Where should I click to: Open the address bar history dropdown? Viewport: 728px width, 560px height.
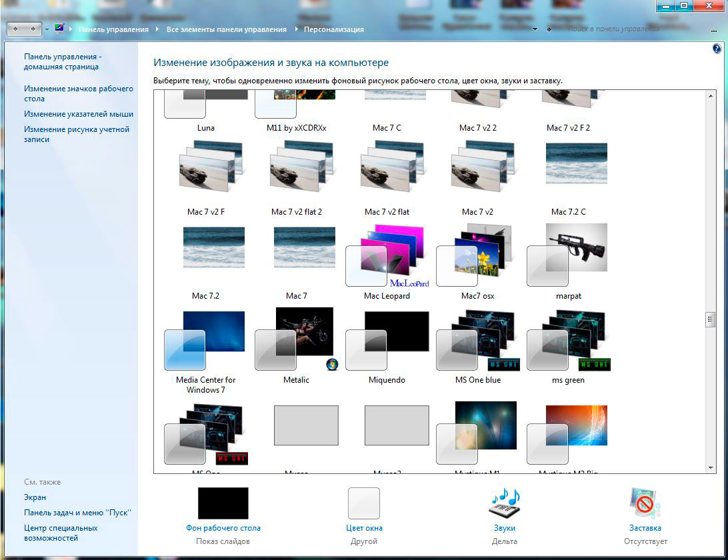(x=535, y=29)
